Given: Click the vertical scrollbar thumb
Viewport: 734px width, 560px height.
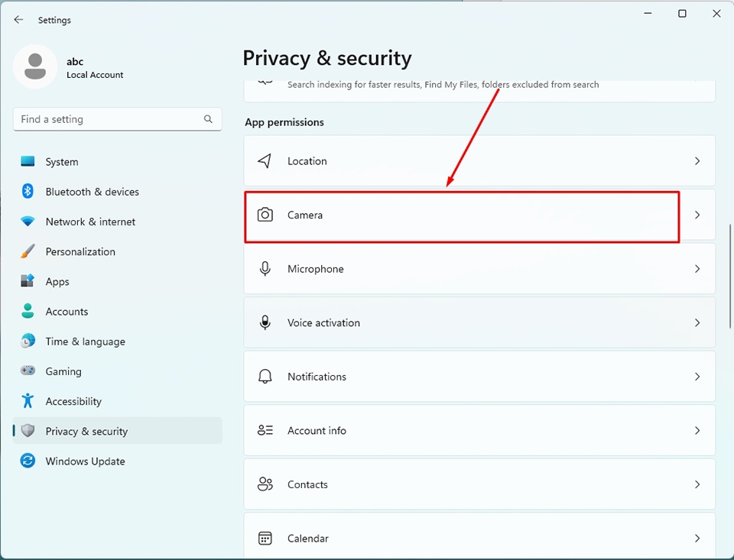Looking at the screenshot, I should pos(729,276).
